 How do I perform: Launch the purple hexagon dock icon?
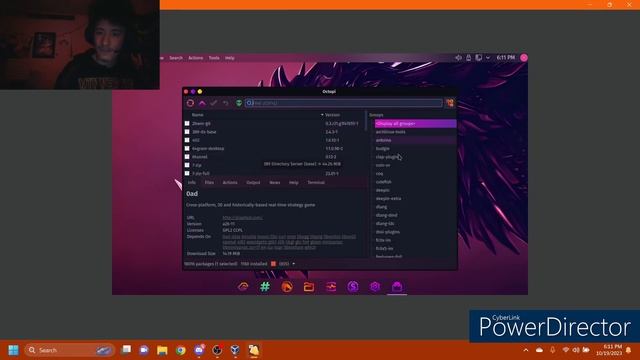(x=375, y=287)
